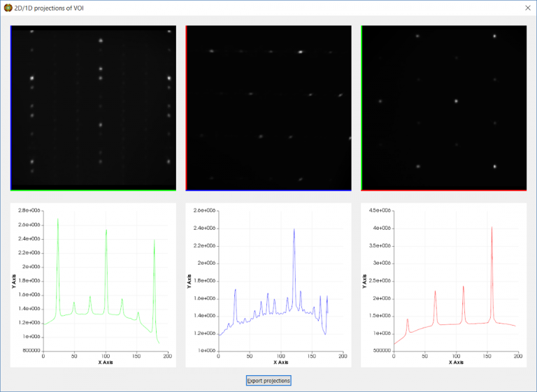
Task: Click the 'X Axis' label under the blue plot
Action: click(280, 362)
